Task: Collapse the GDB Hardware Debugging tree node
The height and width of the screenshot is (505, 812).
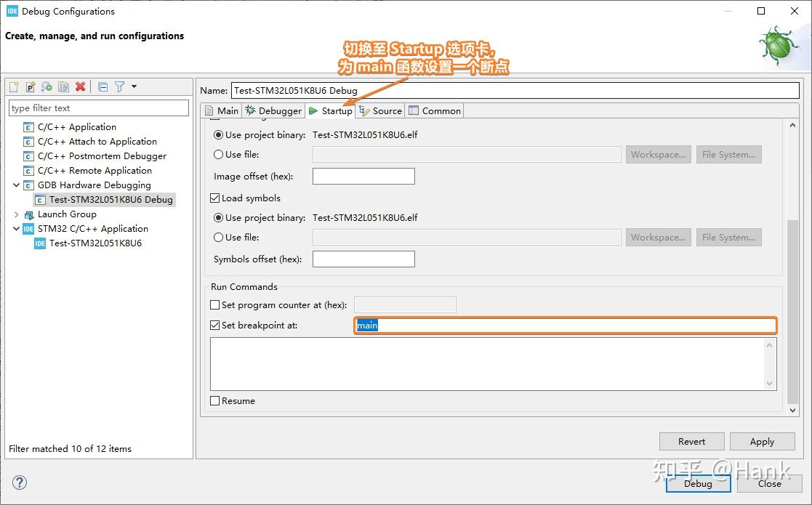Action: (x=17, y=185)
